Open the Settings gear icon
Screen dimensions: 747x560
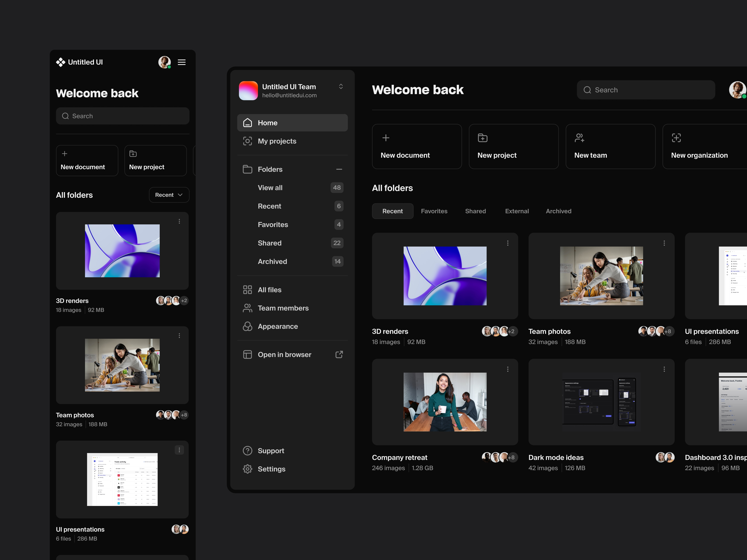coord(247,469)
